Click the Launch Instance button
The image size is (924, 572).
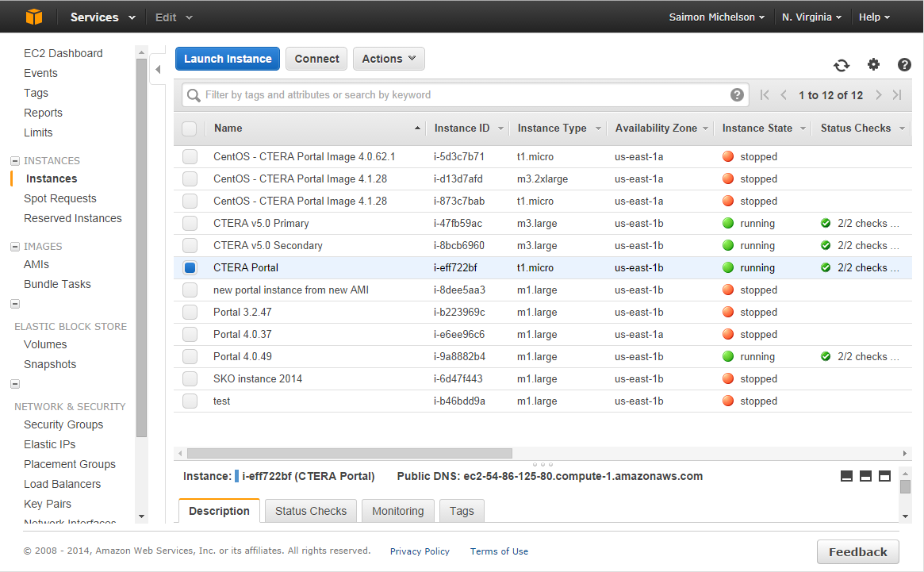(228, 59)
